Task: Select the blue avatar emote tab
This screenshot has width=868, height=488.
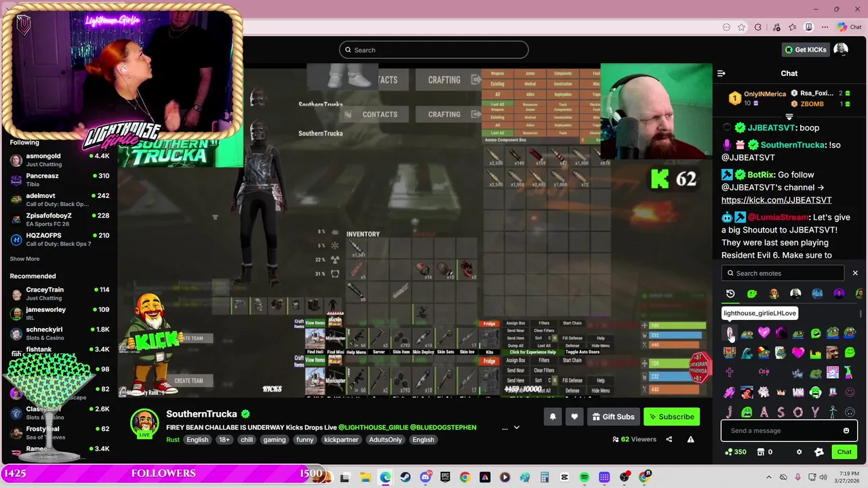Action: [817, 293]
